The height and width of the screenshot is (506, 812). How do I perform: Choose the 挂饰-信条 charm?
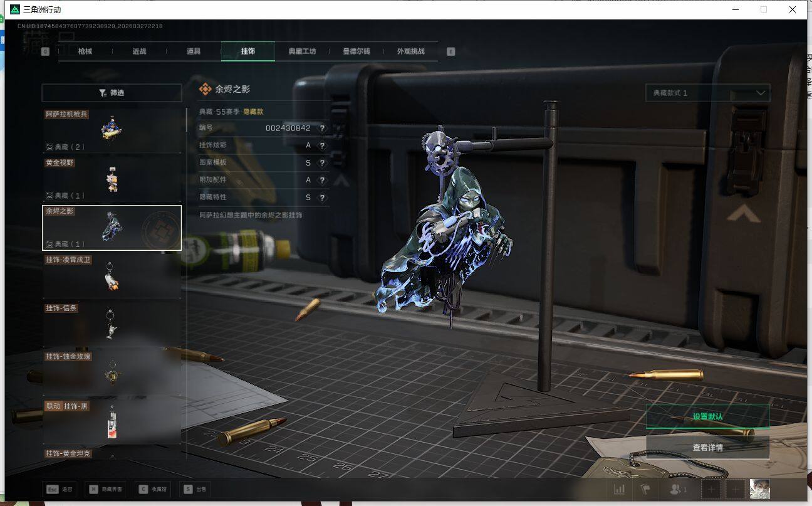pyautogui.click(x=112, y=325)
